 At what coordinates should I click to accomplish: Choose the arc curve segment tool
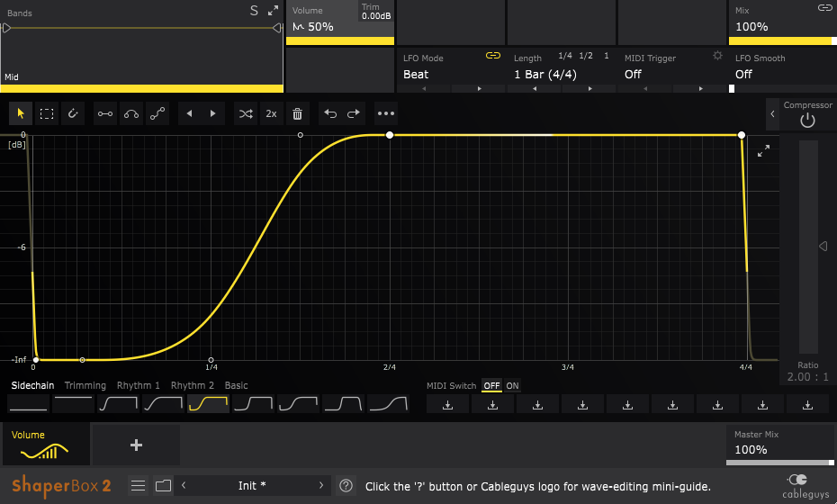131,113
